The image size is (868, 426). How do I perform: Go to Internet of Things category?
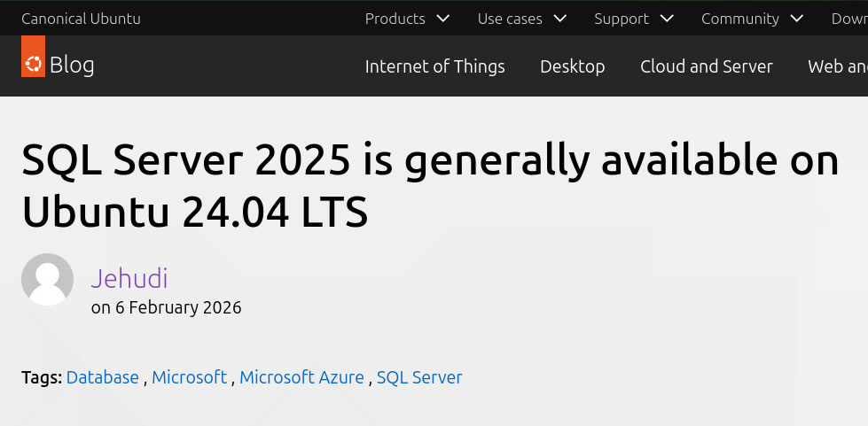[435, 66]
